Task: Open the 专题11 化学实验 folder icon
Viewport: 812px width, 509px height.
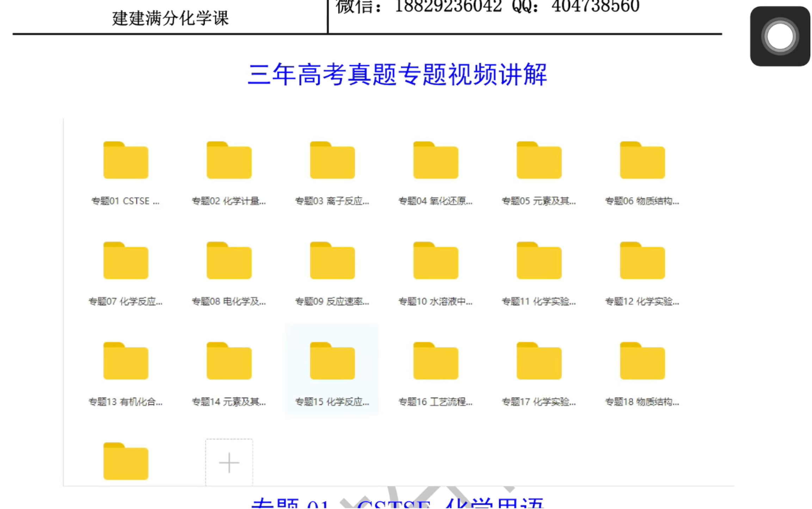Action: [539, 260]
